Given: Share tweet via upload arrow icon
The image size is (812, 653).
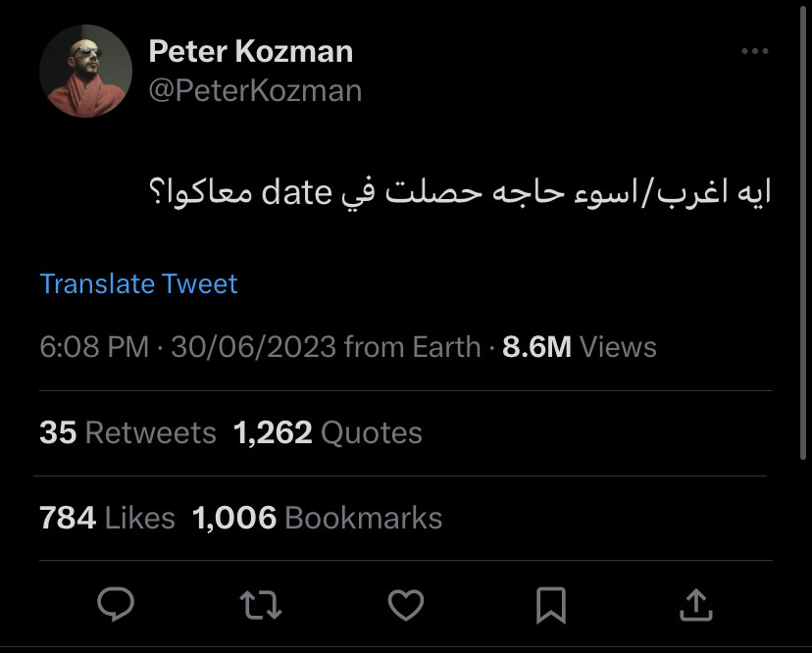Looking at the screenshot, I should click(696, 604).
